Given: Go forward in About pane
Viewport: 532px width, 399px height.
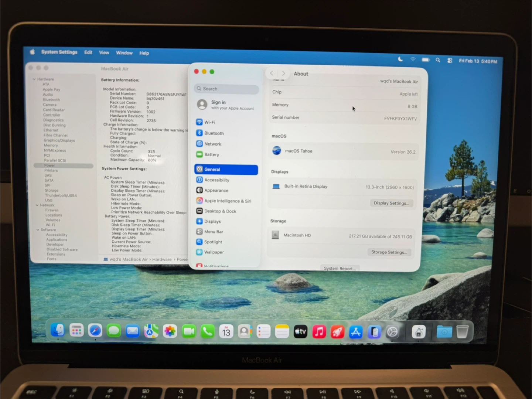Looking at the screenshot, I should (283, 74).
